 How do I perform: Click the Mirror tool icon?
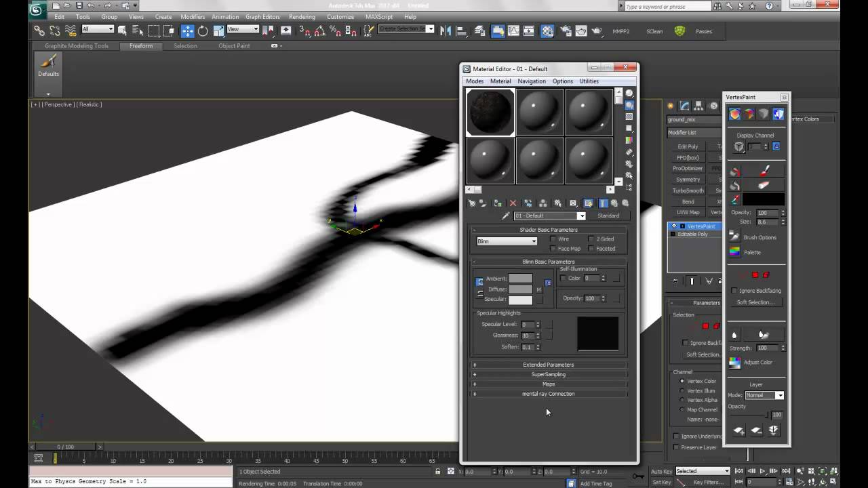click(445, 30)
